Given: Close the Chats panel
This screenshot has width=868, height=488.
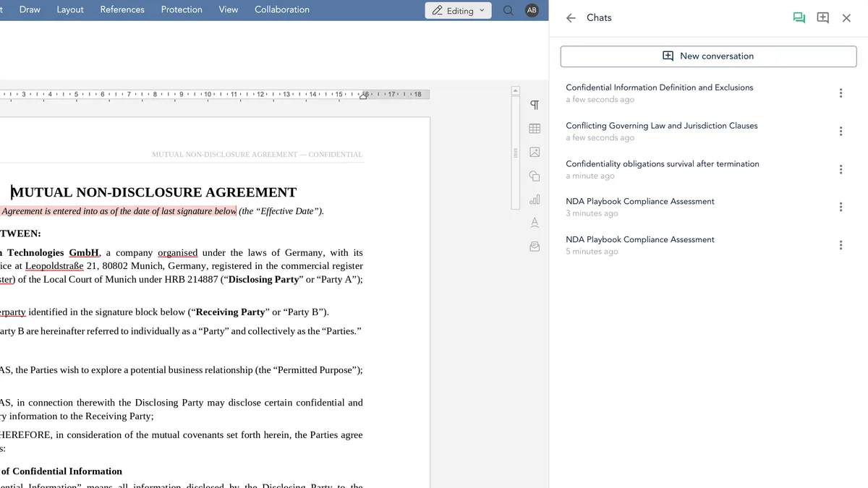Looking at the screenshot, I should [x=846, y=18].
